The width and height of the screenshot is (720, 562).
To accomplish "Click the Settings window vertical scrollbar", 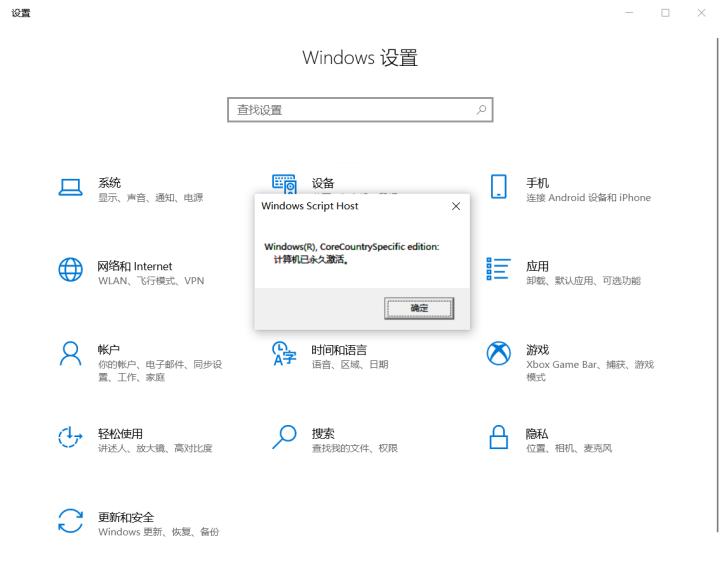I will [717, 284].
